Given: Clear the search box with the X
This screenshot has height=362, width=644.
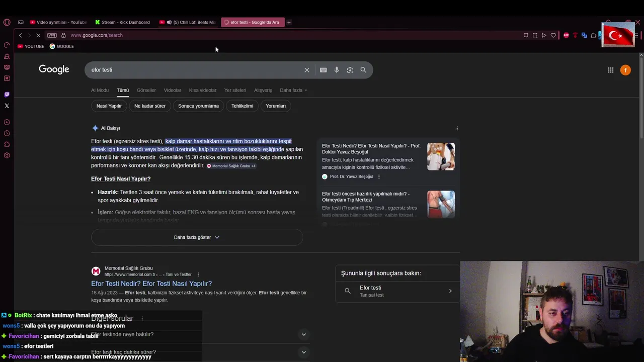Looking at the screenshot, I should point(306,70).
